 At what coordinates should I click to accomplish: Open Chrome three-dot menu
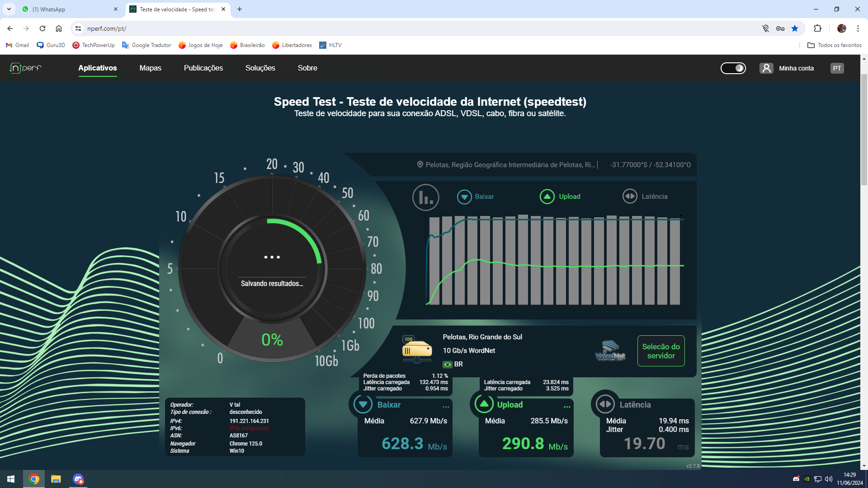858,28
